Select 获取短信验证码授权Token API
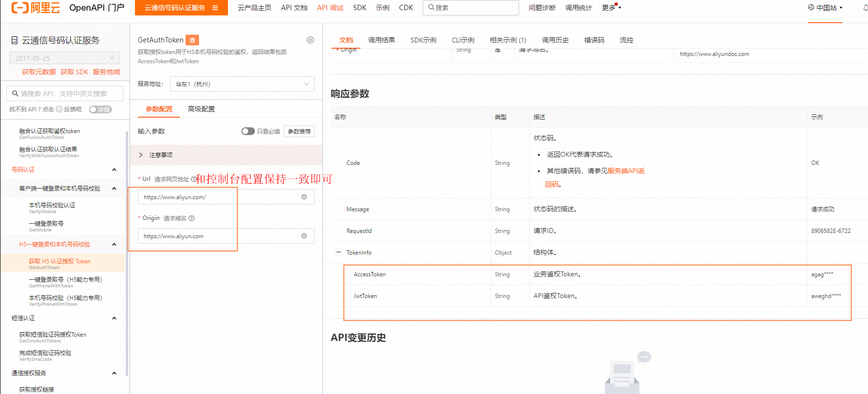 tap(53, 337)
